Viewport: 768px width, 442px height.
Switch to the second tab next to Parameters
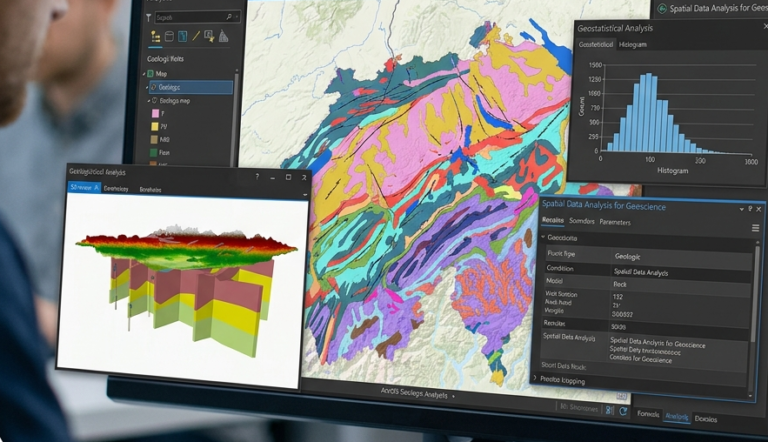[x=582, y=221]
